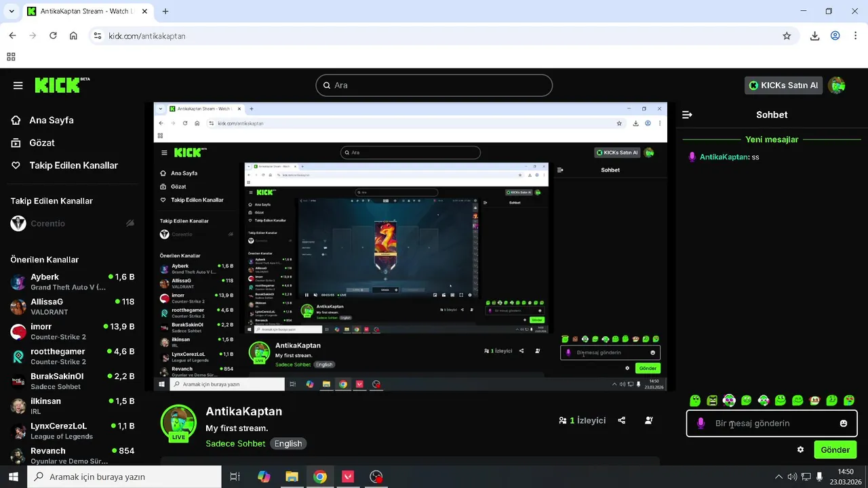Open the AllissaG VALORANT channel
Image resolution: width=868 pixels, height=488 pixels.
[72, 306]
